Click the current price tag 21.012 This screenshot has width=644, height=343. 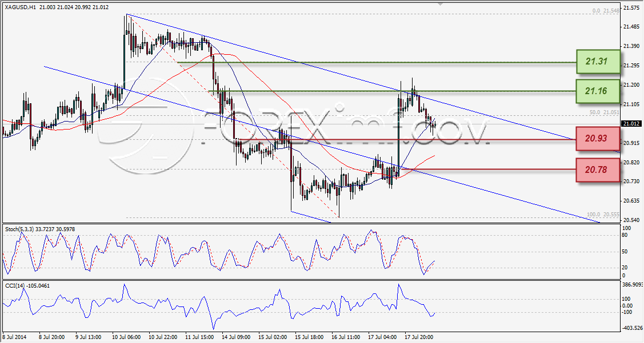[631, 123]
